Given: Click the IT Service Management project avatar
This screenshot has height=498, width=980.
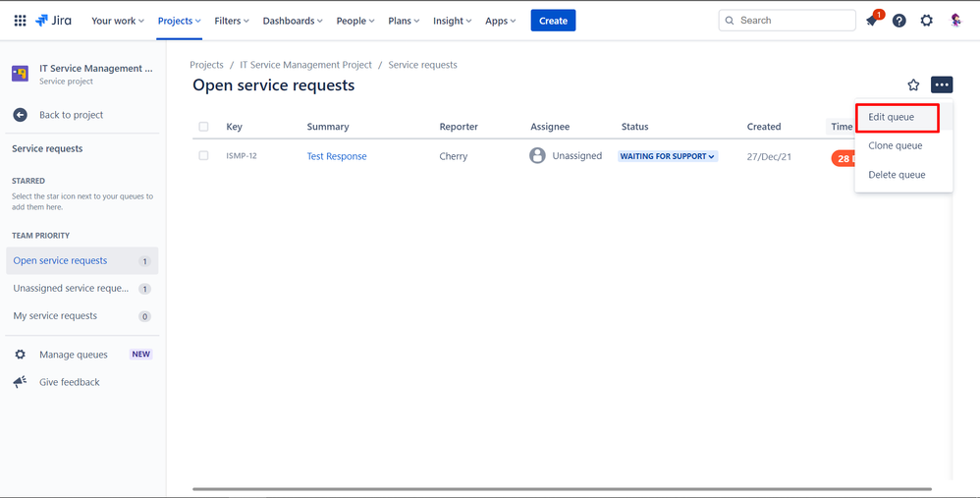Looking at the screenshot, I should tap(20, 74).
